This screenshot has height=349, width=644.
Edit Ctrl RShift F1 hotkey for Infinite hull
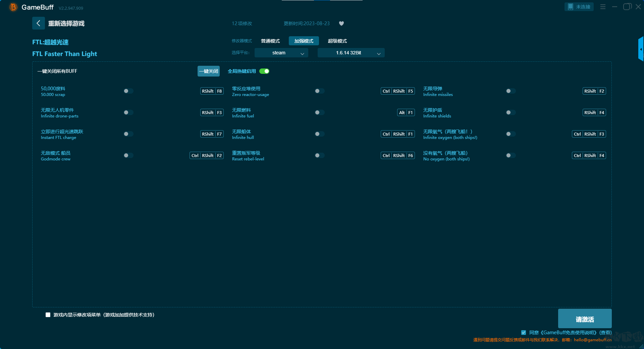pyautogui.click(x=398, y=134)
